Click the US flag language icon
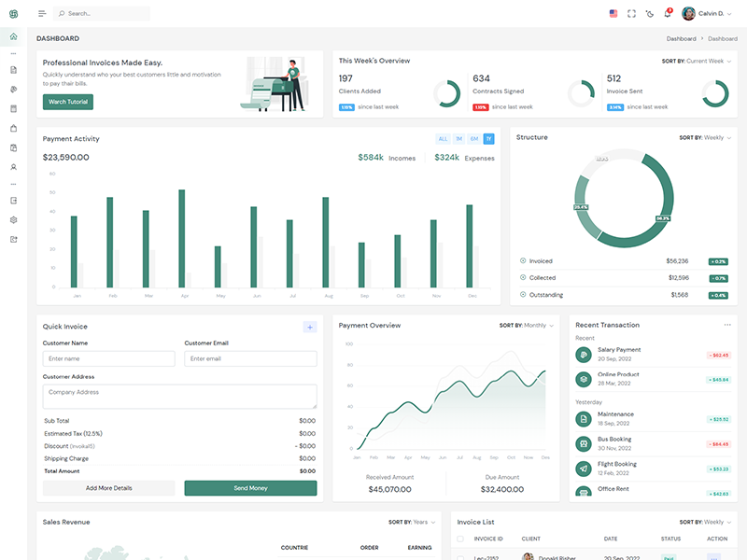Image resolution: width=747 pixels, height=560 pixels. pos(613,13)
